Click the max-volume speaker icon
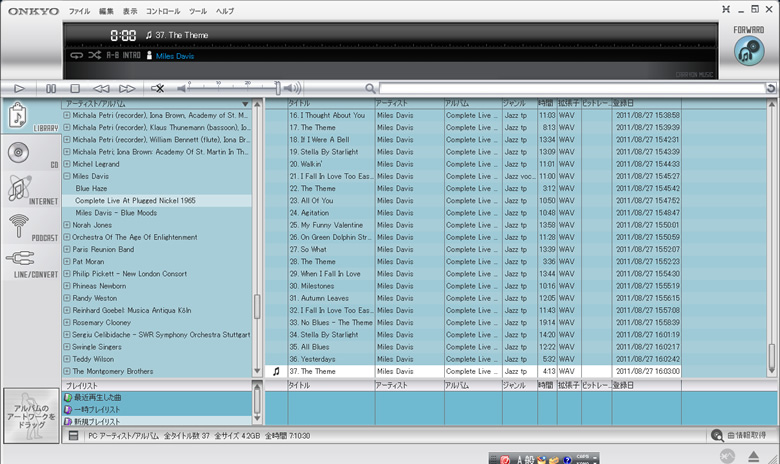The height and width of the screenshot is (464, 780). [x=293, y=89]
